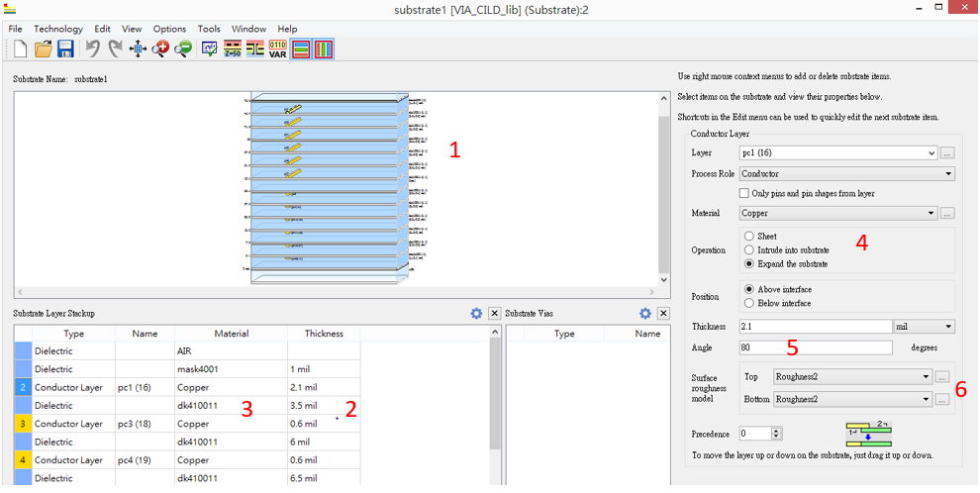Click the Angle 80 input field
Viewport: 980px width, 493px height.
pos(815,347)
